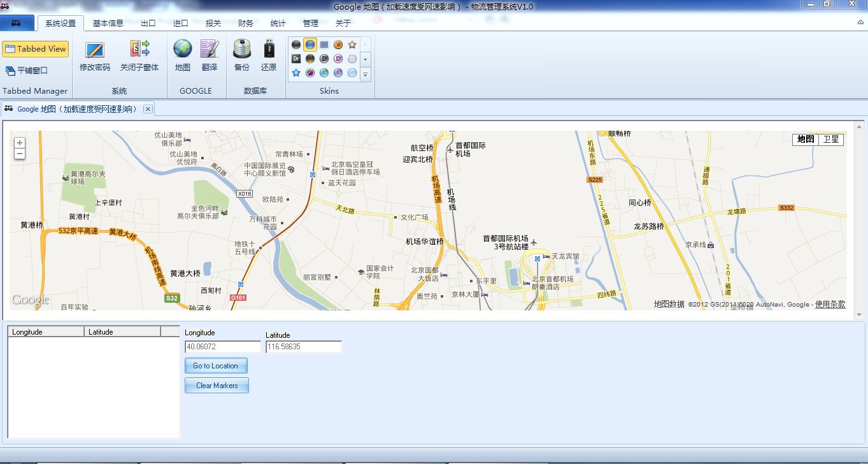The image size is (868, 464).
Task: Click the 备份 database backup icon
Action: [x=242, y=55]
